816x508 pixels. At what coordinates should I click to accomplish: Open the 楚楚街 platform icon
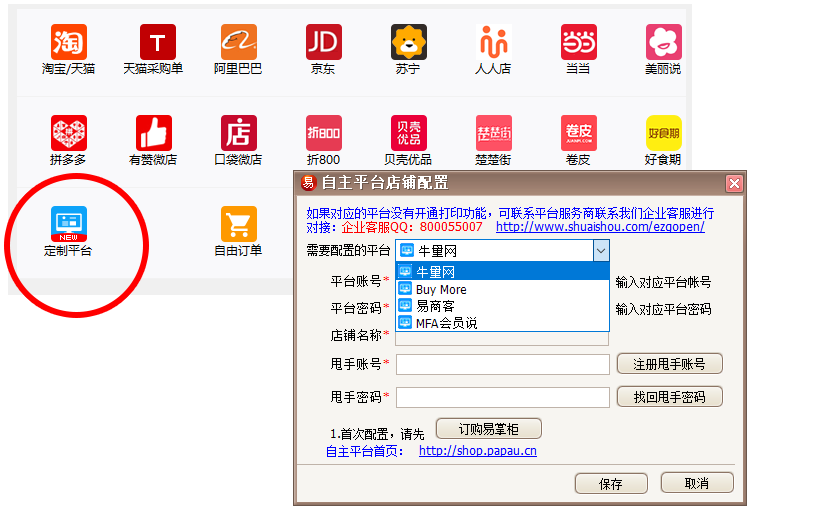[x=493, y=133]
